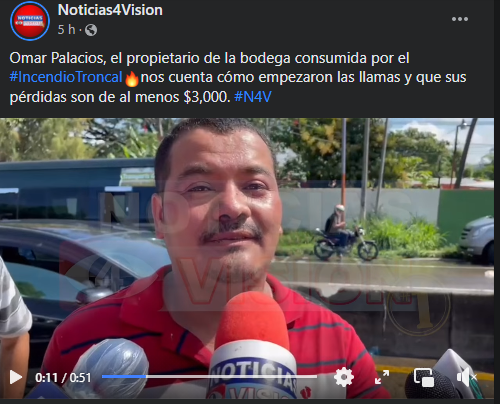Unmute the video with the speaker icon
Viewport: 500px width, 404px height.
[x=467, y=377]
